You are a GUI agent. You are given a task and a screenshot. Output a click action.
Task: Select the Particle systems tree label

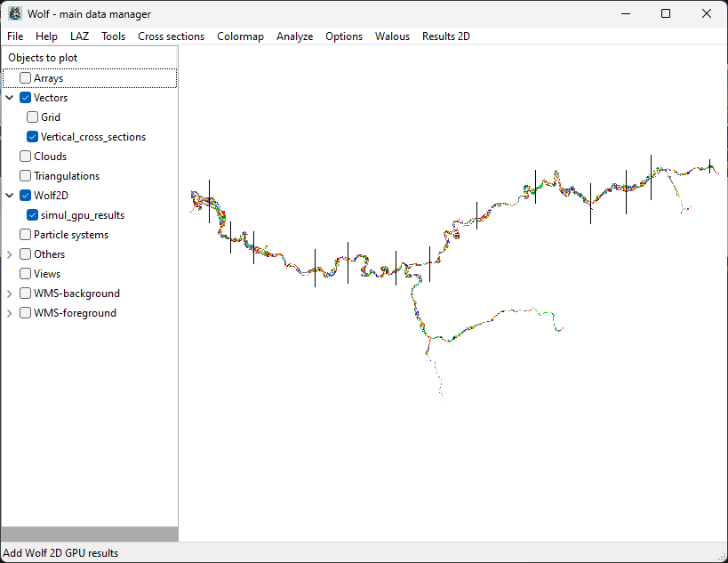[x=71, y=235]
